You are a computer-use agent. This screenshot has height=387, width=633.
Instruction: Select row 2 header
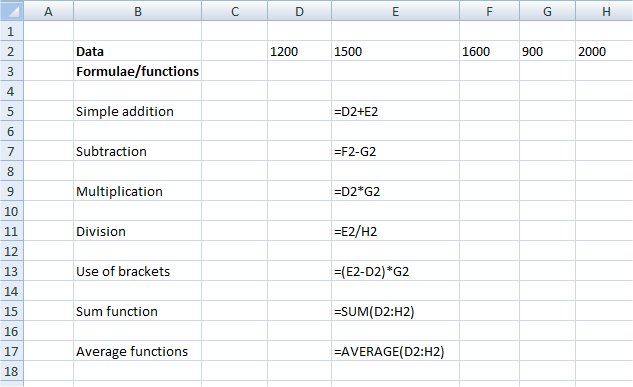click(12, 51)
